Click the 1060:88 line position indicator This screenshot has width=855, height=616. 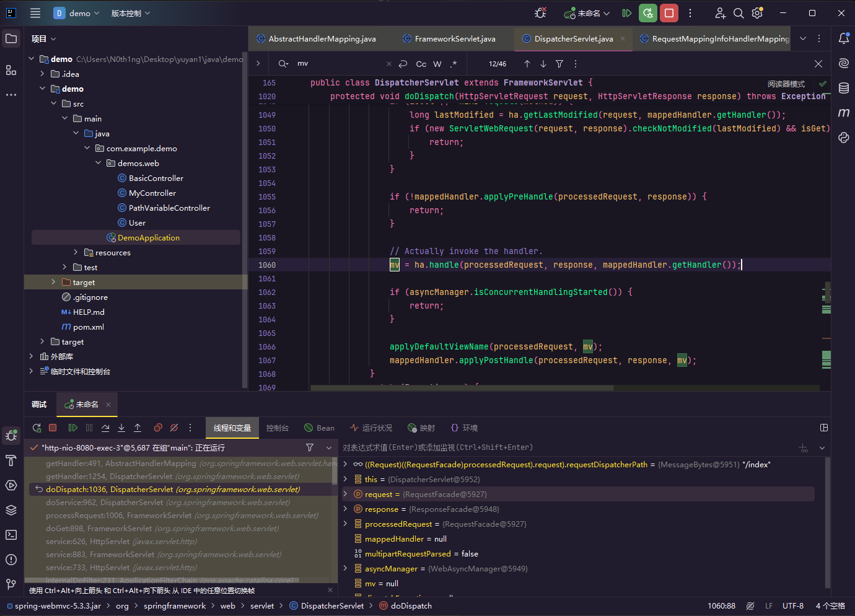[722, 606]
